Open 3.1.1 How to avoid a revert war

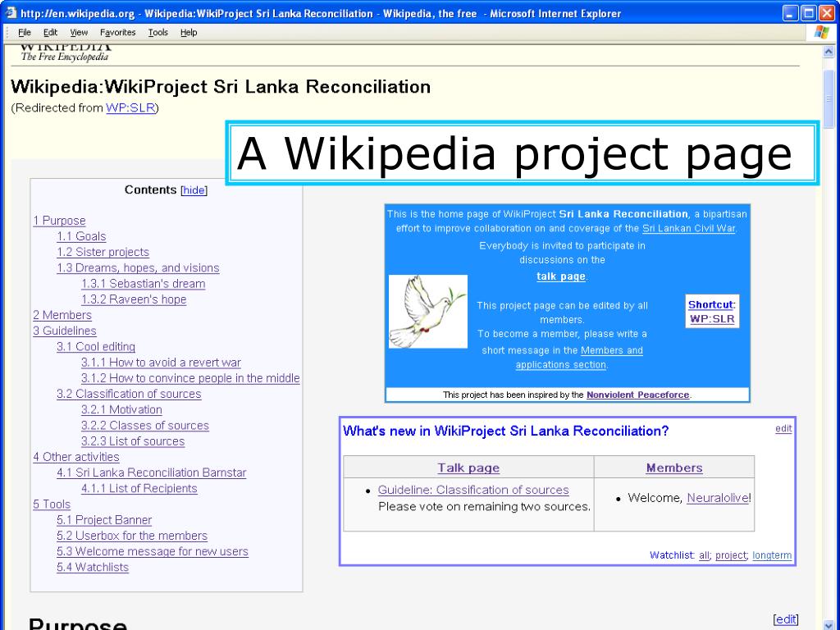(162, 362)
